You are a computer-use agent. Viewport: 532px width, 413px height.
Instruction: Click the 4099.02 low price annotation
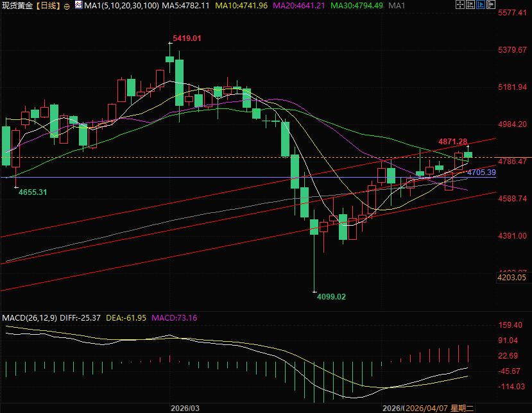coord(331,297)
